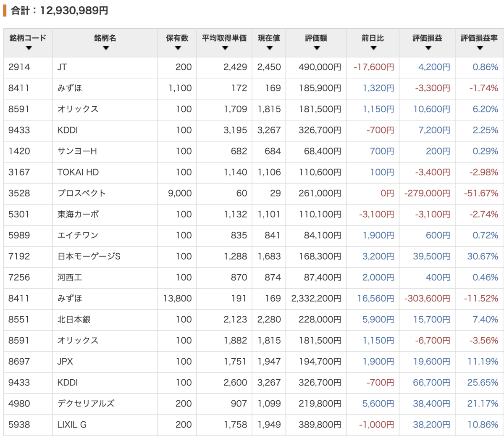Select the エイチワン stock name

[x=78, y=235]
